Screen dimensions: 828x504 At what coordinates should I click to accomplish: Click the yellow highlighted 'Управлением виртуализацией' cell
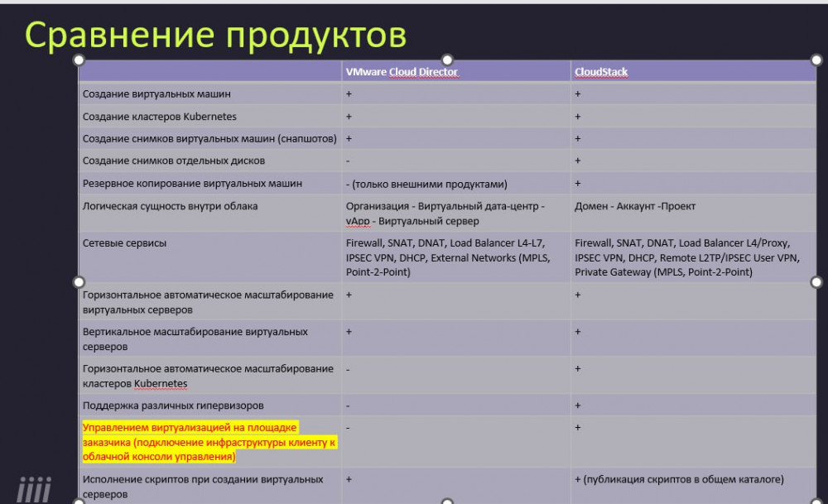pyautogui.click(x=209, y=442)
